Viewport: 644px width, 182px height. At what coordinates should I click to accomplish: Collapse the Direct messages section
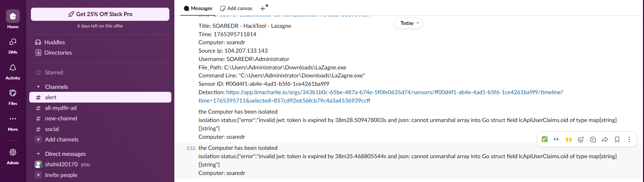(38, 154)
